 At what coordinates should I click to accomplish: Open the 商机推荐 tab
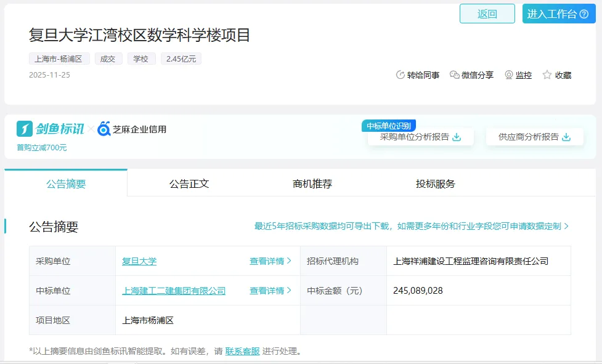(x=312, y=184)
